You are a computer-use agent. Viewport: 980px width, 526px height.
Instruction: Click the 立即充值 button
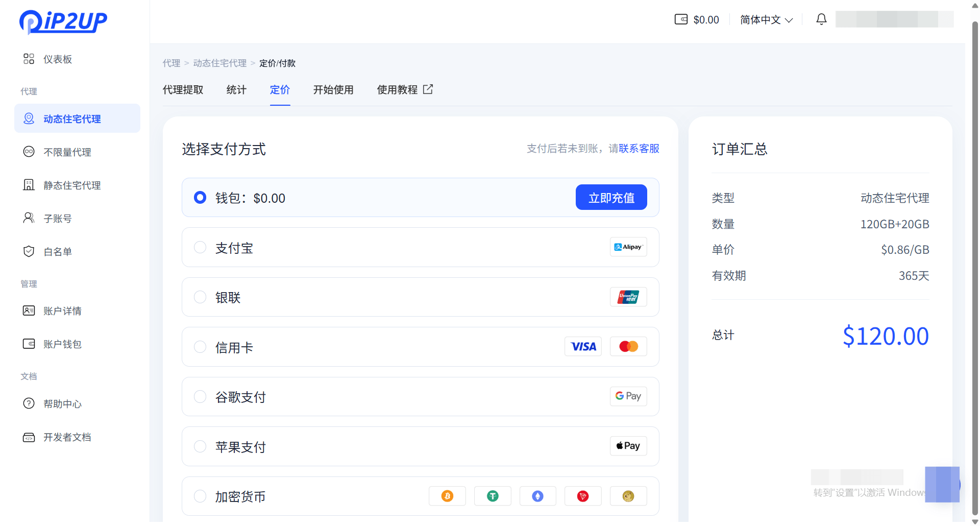pos(611,197)
